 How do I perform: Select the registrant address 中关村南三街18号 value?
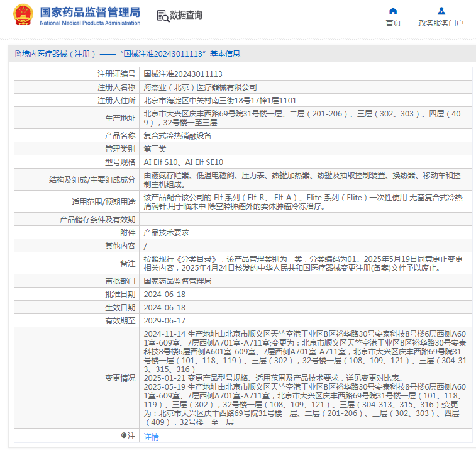pos(220,101)
